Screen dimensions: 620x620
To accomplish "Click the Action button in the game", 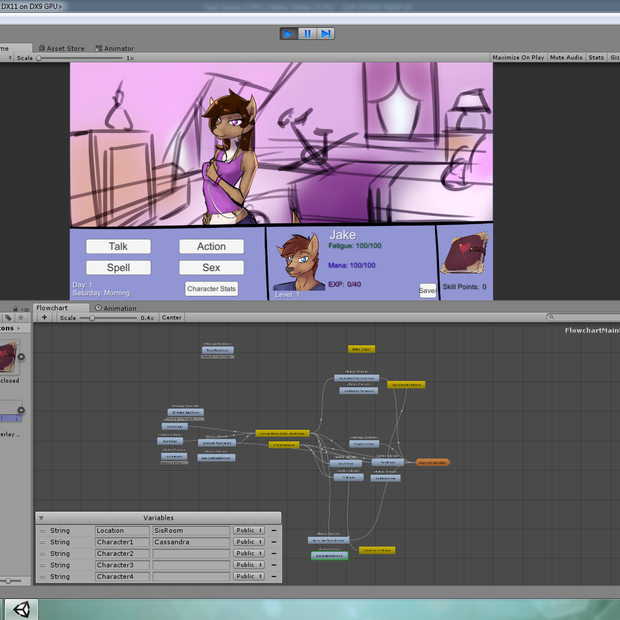I will 212,246.
